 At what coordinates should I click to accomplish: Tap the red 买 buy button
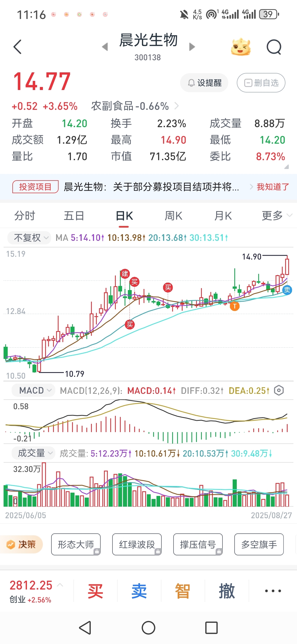click(x=95, y=591)
